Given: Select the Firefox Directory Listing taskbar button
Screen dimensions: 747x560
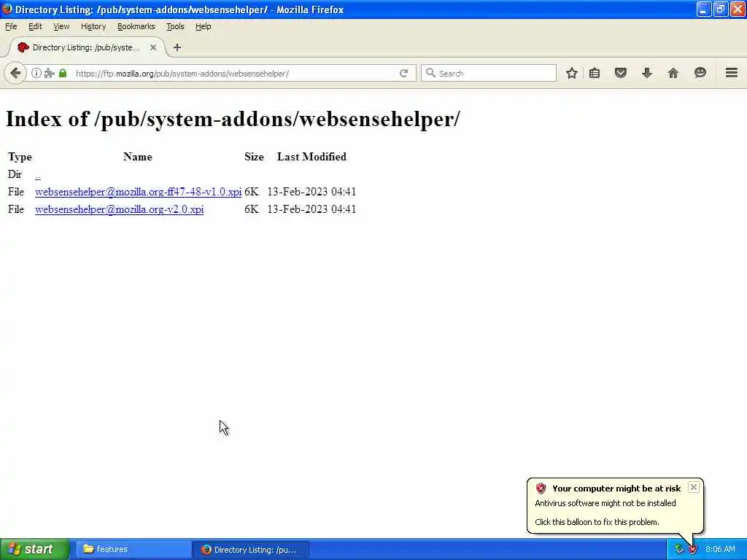Looking at the screenshot, I should [x=251, y=550].
